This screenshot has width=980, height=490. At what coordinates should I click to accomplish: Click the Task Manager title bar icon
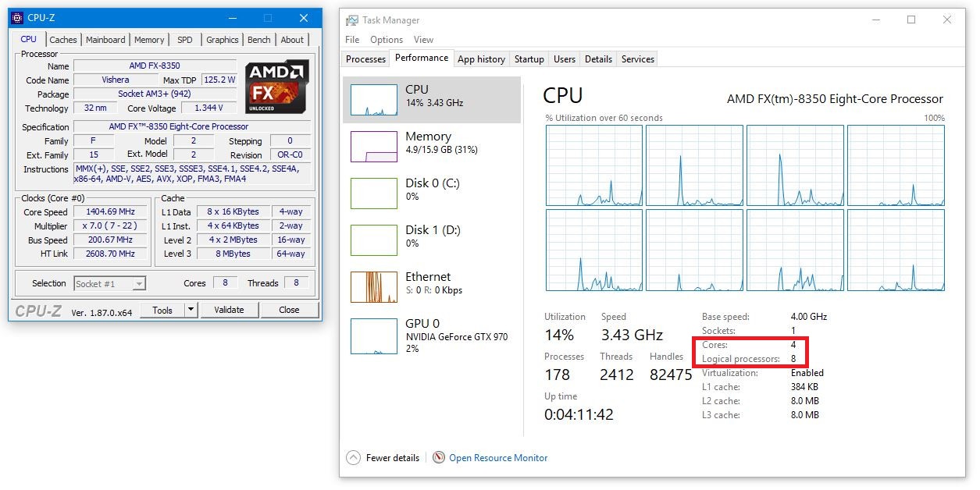pyautogui.click(x=353, y=20)
